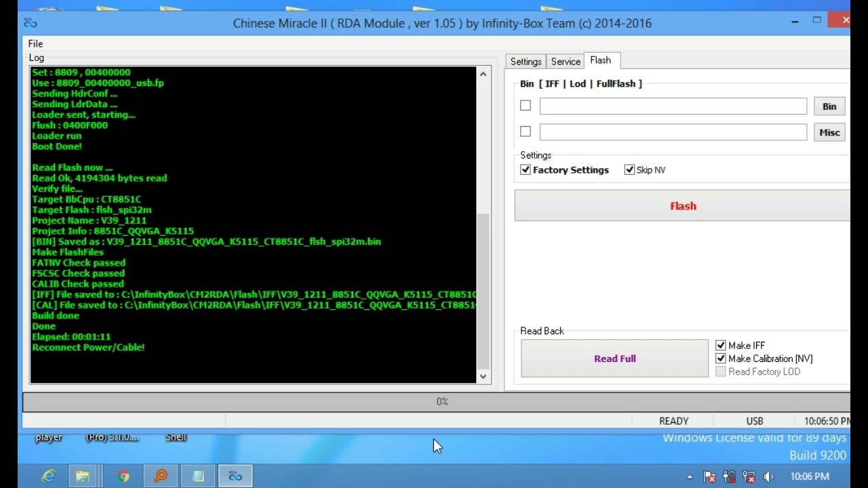This screenshot has height=488, width=868.
Task: Click inside the Bin file path field
Action: (x=673, y=106)
